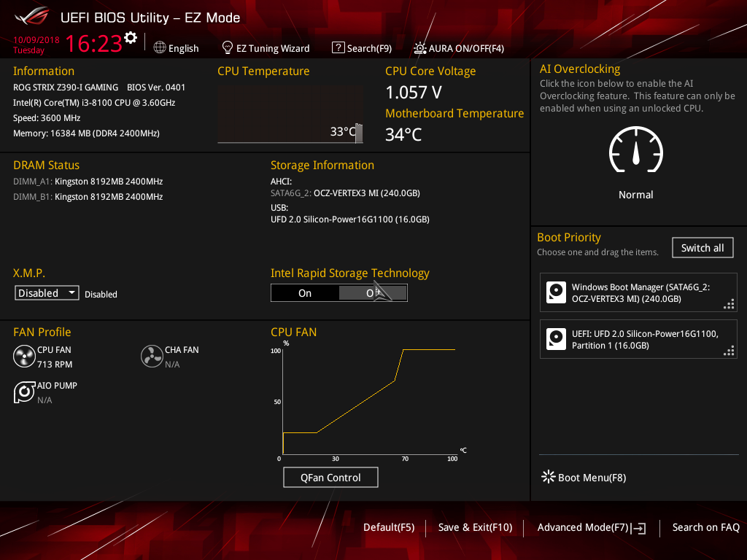747x560 pixels.
Task: Open QFan Control
Action: [330, 477]
